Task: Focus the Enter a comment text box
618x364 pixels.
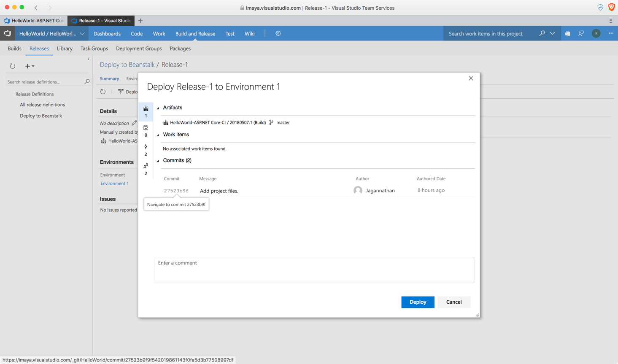Action: (314, 270)
